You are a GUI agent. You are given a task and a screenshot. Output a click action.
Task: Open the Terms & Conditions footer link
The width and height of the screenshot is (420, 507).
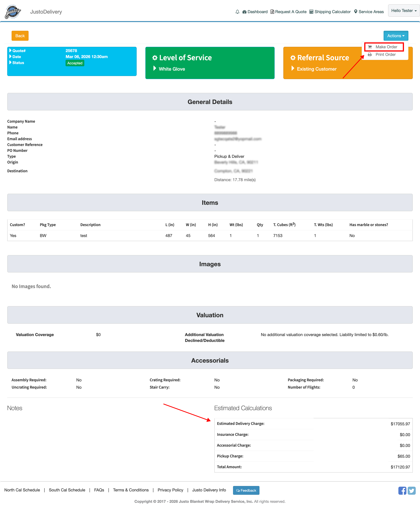131,490
